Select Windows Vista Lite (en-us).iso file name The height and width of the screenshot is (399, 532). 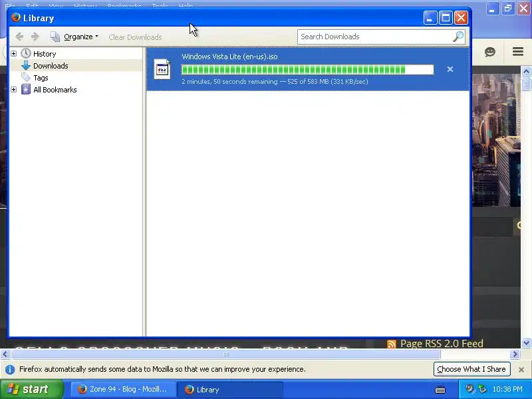click(x=229, y=57)
